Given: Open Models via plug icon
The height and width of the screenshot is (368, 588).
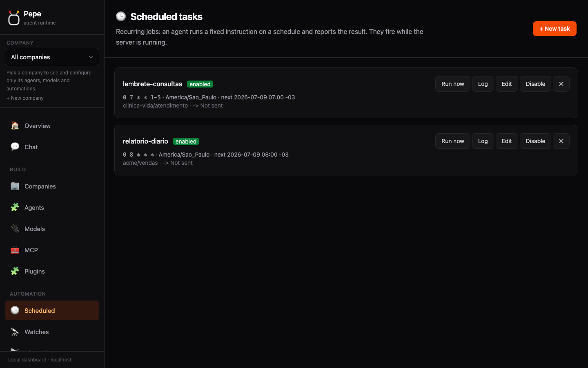Looking at the screenshot, I should click(x=15, y=229).
